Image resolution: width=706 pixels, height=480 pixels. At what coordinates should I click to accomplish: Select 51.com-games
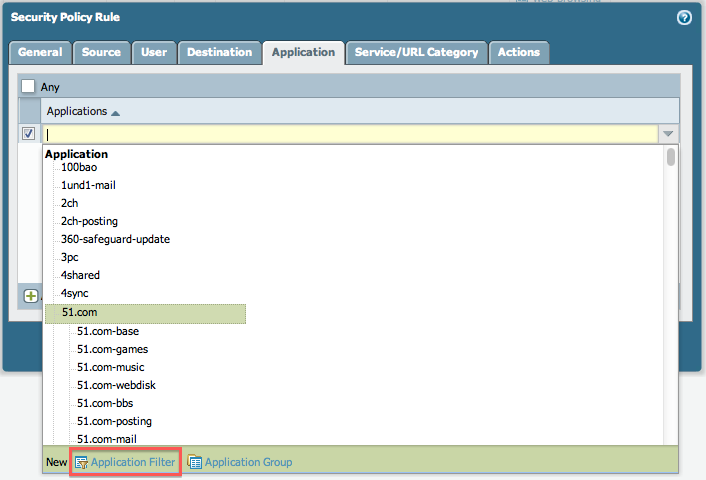(x=112, y=349)
